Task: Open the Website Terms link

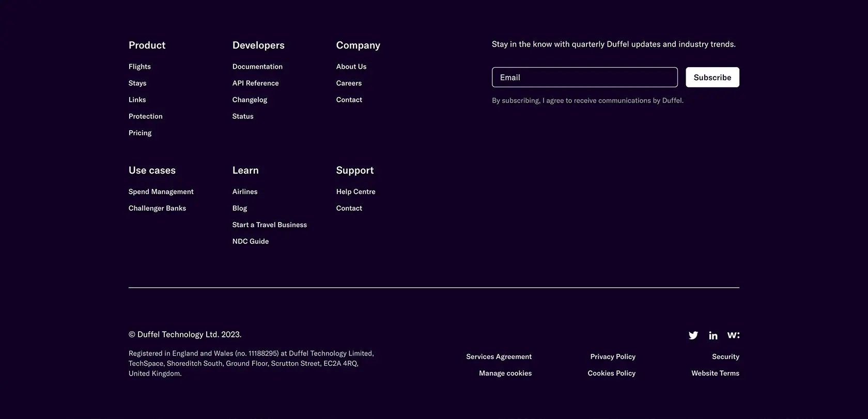Action: [x=715, y=373]
